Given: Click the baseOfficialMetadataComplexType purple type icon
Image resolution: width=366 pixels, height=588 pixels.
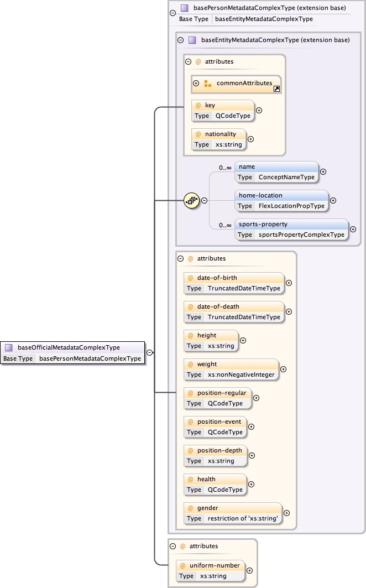Looking at the screenshot, I should point(9,348).
